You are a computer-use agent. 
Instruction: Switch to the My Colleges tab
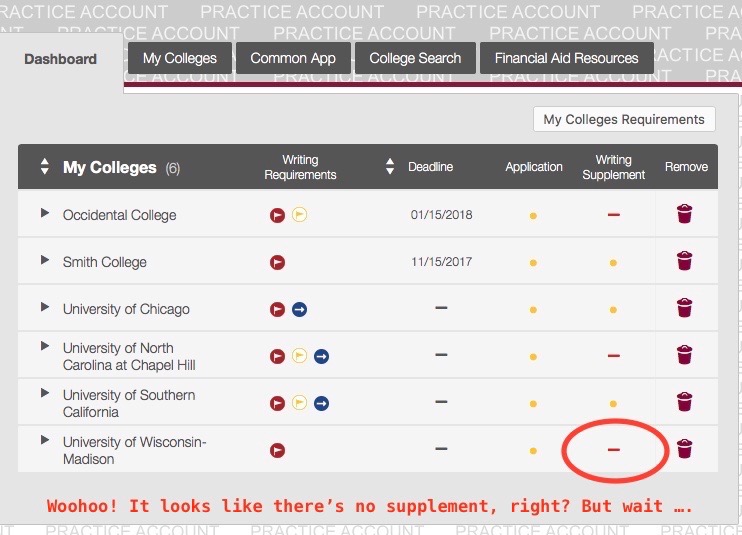point(180,58)
